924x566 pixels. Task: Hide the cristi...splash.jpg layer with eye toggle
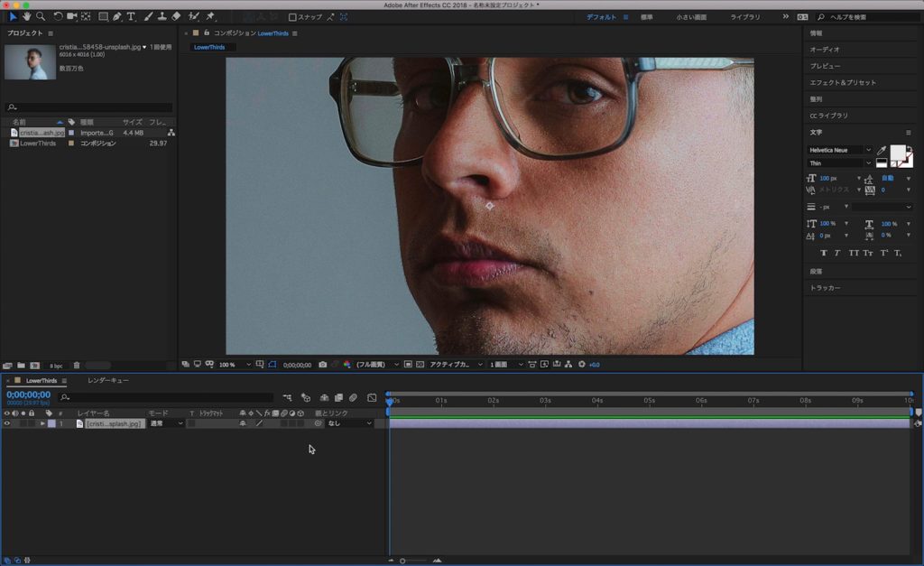coord(7,423)
